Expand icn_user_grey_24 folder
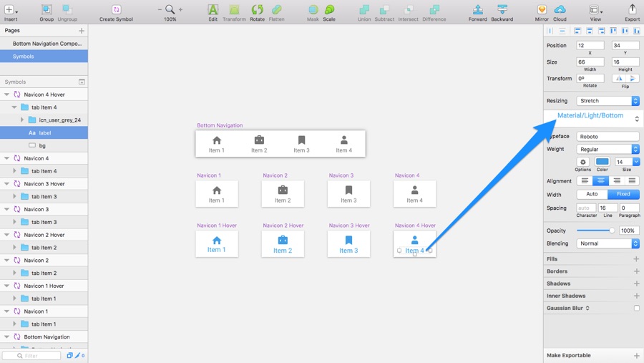Screen dimensions: 644x363 tap(21, 120)
